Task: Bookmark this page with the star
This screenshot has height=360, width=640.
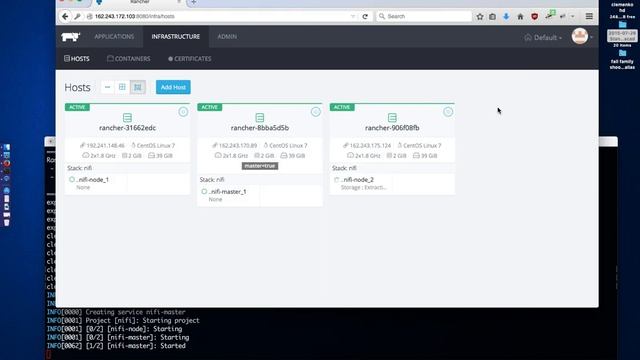Action: 480,16
